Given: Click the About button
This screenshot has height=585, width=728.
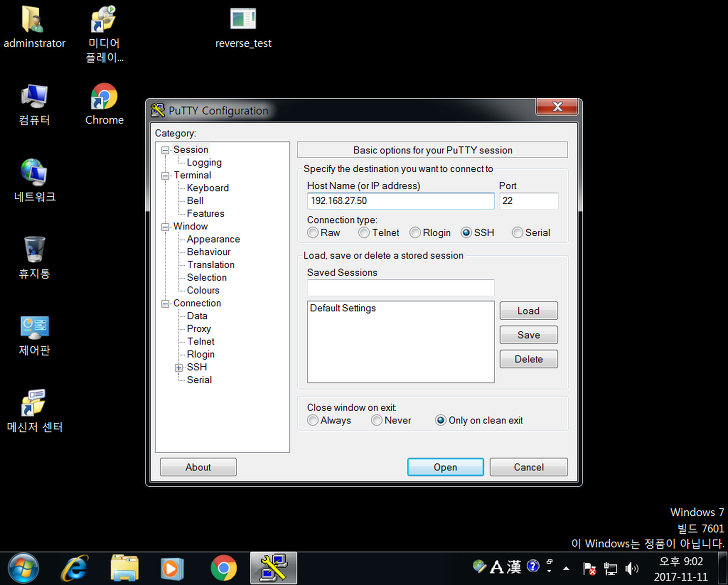Looking at the screenshot, I should click(x=198, y=467).
